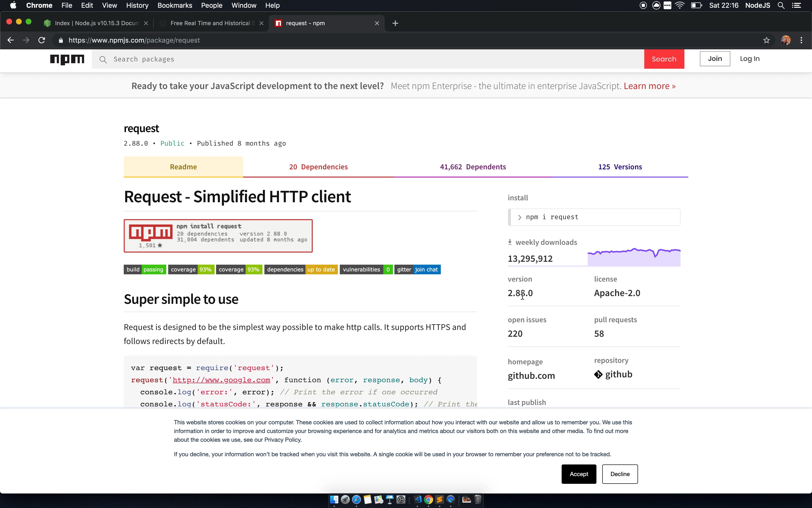Open Notes from the Dock

point(368,500)
